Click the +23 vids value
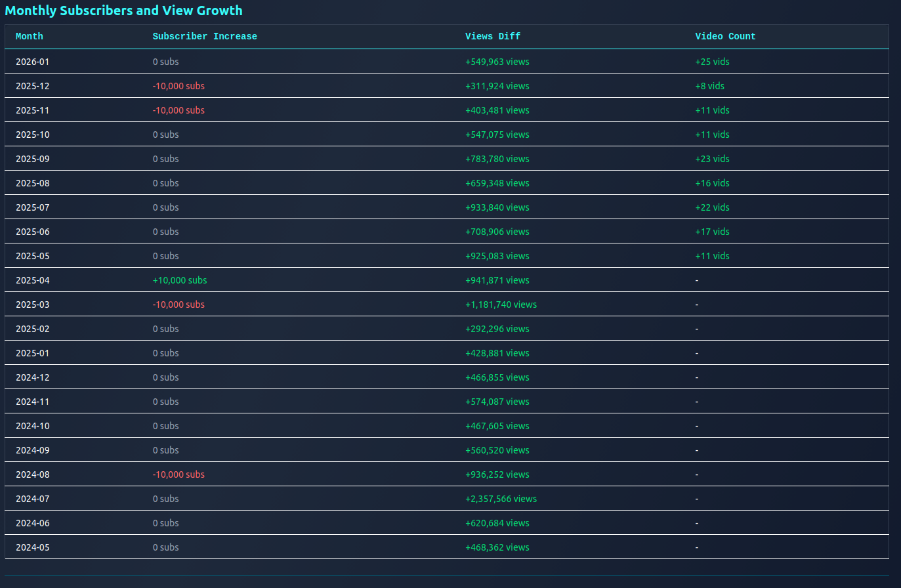Screen dimensions: 901x588 click(713, 159)
